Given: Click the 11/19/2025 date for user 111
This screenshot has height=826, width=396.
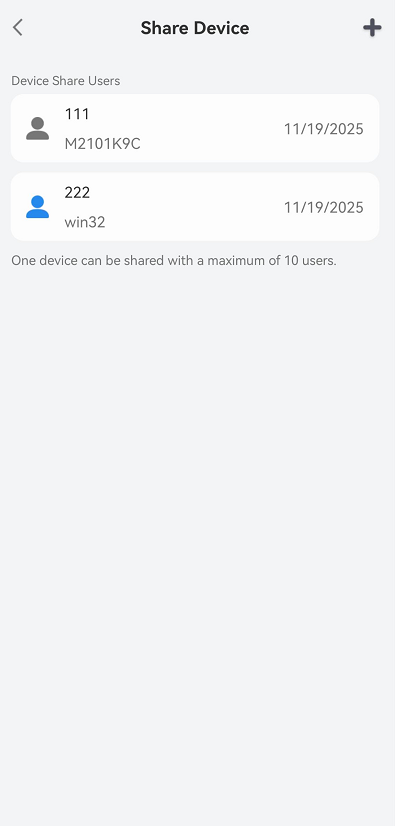Looking at the screenshot, I should click(324, 129).
